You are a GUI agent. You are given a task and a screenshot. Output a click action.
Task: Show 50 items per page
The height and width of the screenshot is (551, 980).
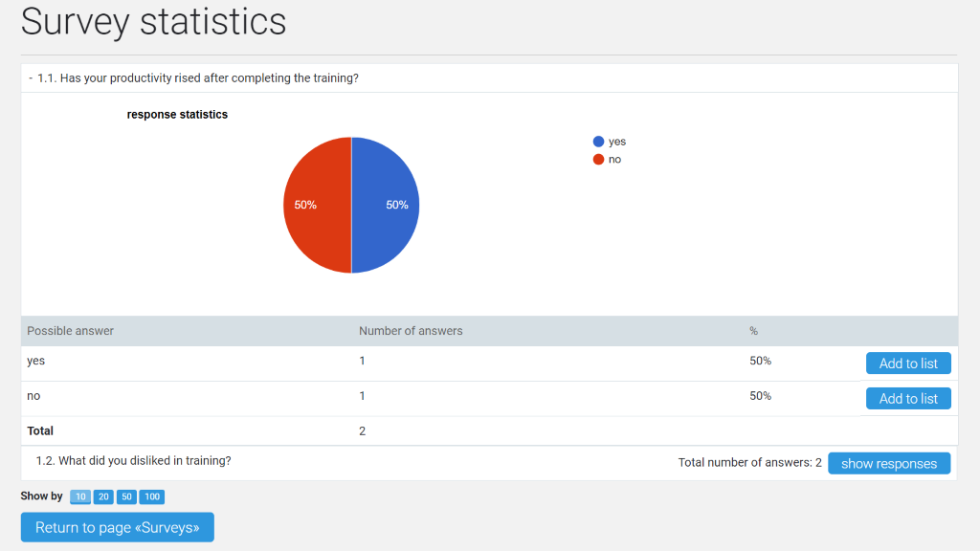point(126,496)
